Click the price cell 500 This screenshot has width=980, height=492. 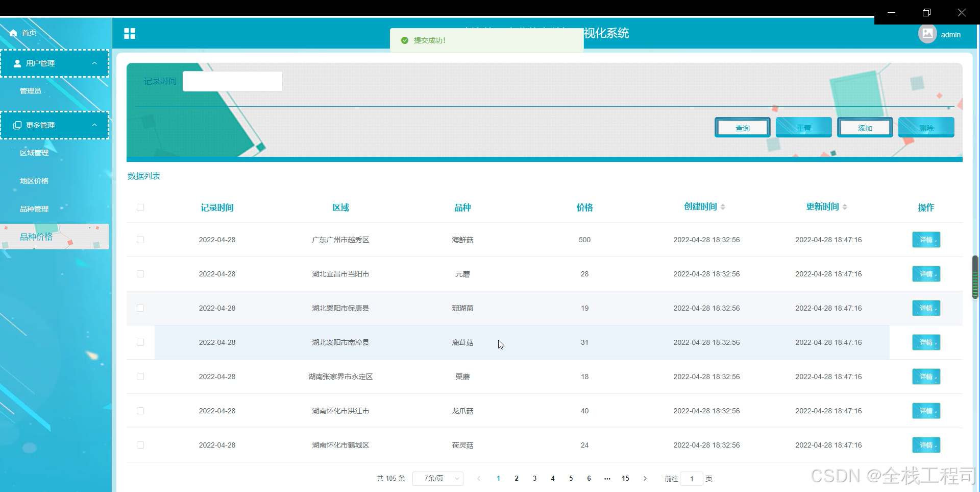(585, 240)
